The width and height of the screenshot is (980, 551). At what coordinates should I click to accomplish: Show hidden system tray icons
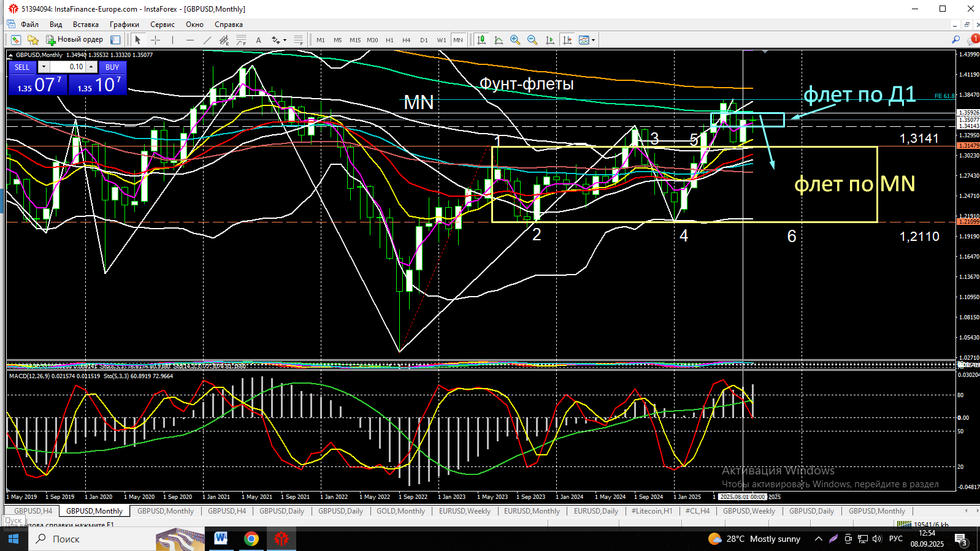pos(818,539)
